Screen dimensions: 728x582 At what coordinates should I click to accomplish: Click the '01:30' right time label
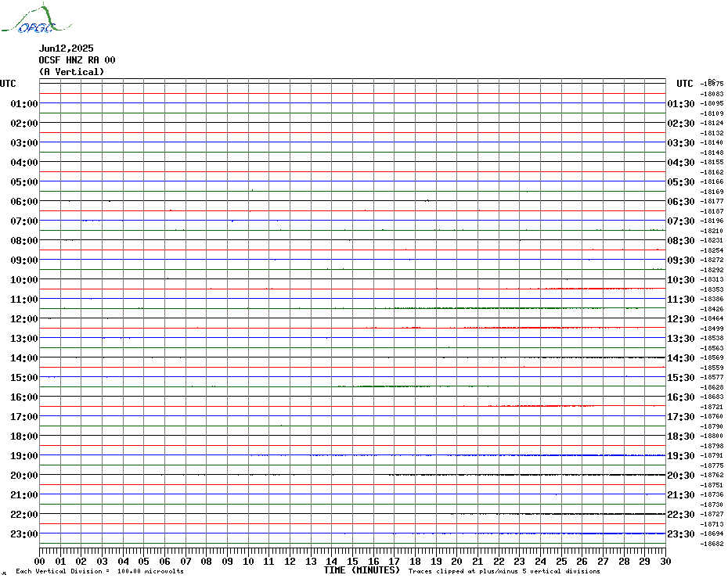[681, 103]
